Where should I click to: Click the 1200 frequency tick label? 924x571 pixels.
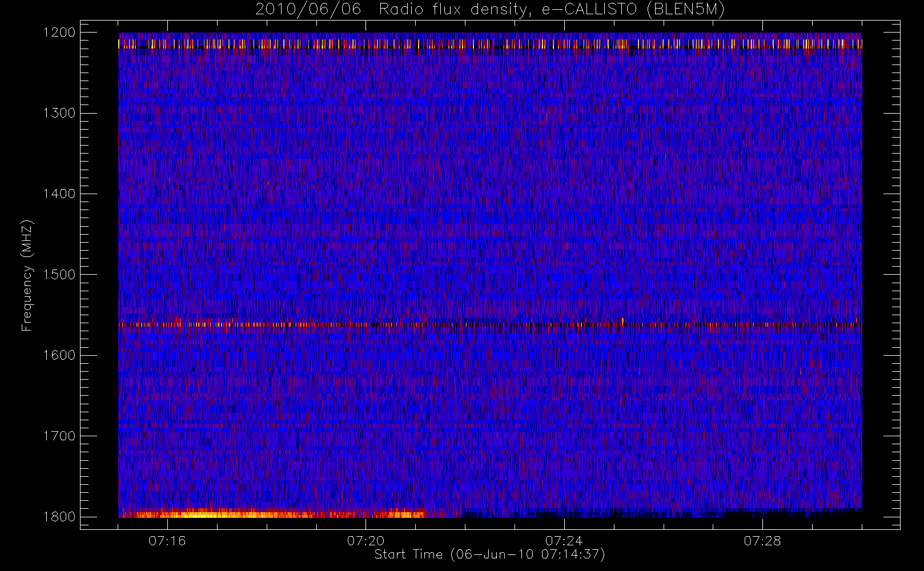pos(59,33)
